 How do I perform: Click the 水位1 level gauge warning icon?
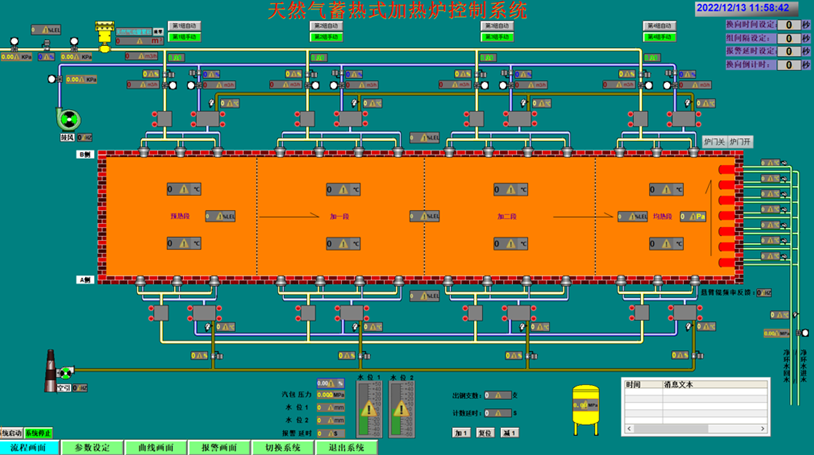[x=369, y=409]
